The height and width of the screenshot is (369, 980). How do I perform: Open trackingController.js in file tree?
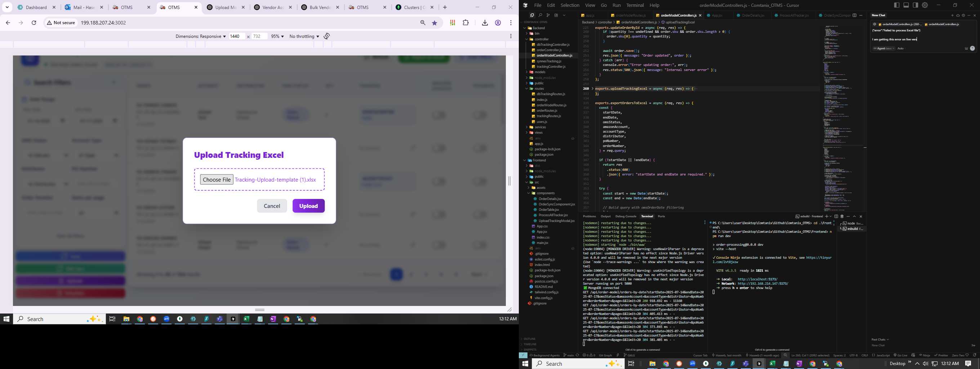551,67
